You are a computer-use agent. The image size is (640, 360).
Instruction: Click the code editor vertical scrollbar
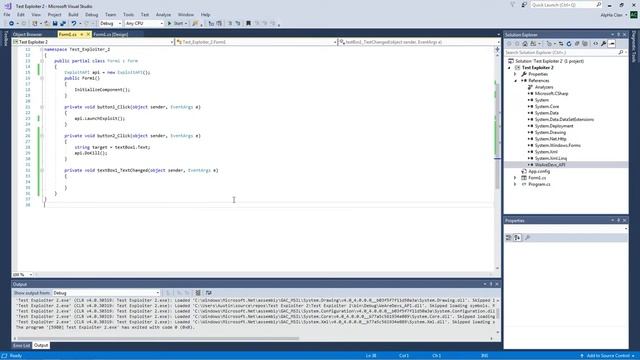coord(498,135)
